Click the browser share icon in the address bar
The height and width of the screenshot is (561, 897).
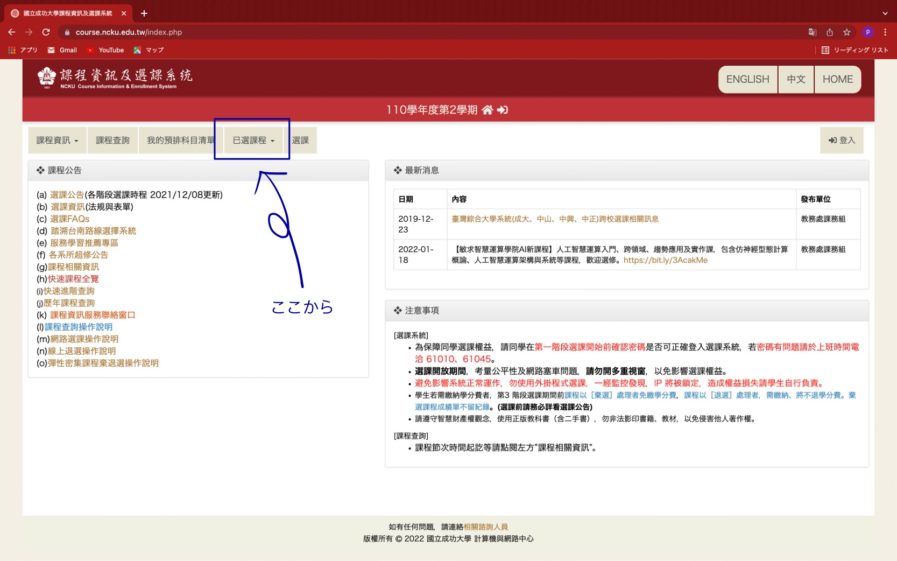click(829, 32)
